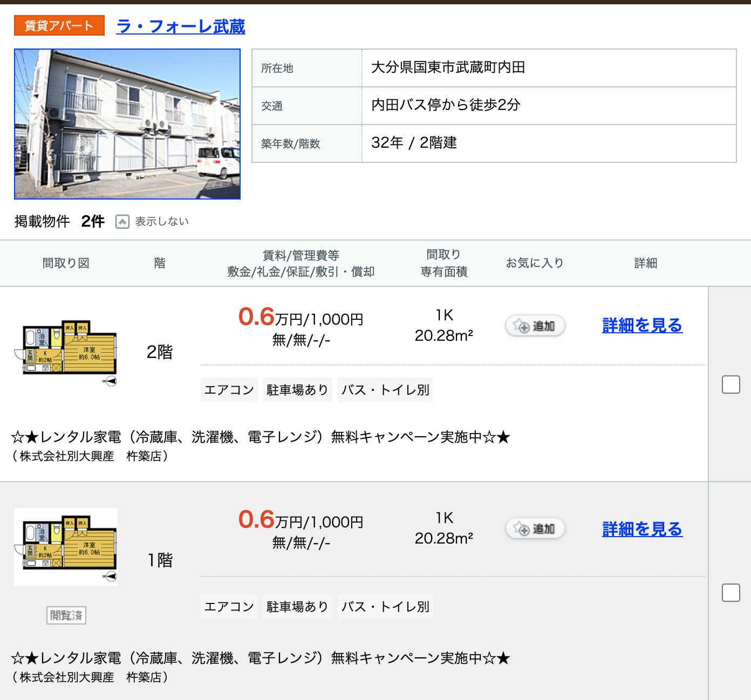
Task: Check the selection checkbox for the 2階 unit
Action: pyautogui.click(x=730, y=385)
